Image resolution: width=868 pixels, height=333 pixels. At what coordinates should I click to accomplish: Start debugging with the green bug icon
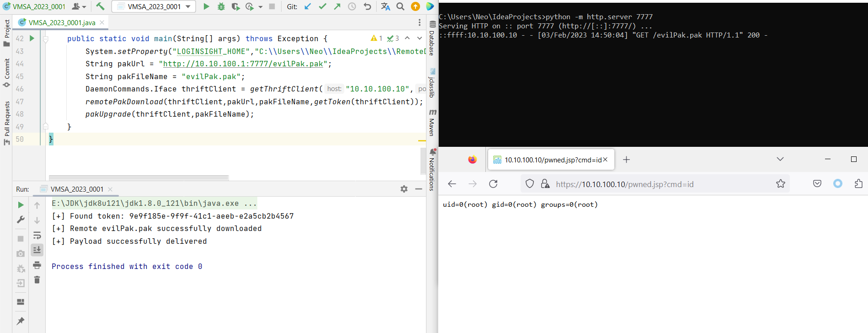[221, 6]
